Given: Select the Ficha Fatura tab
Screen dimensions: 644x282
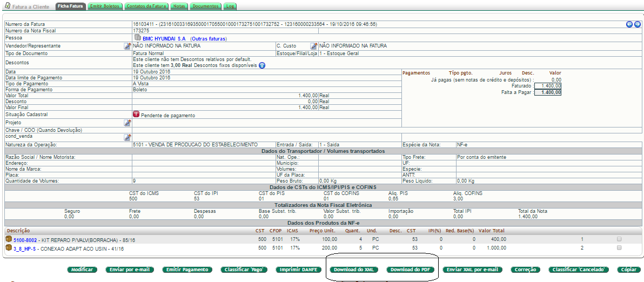Looking at the screenshot, I should tap(69, 6).
